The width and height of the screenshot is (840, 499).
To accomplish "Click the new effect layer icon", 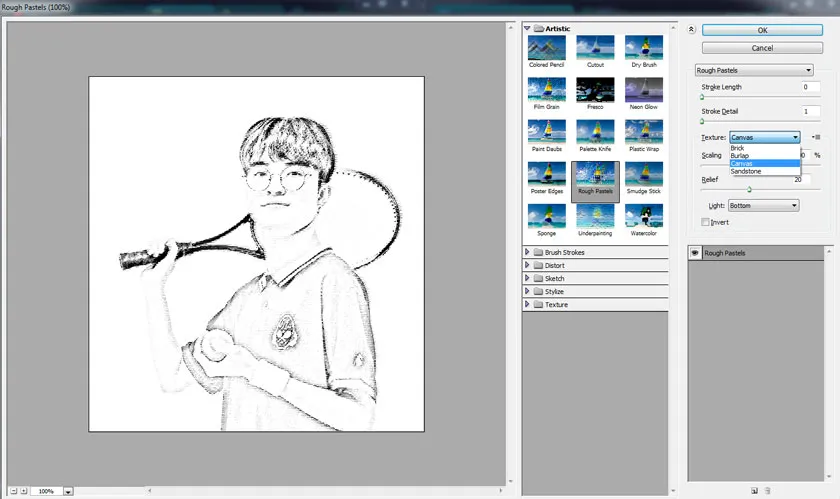I will tap(755, 491).
